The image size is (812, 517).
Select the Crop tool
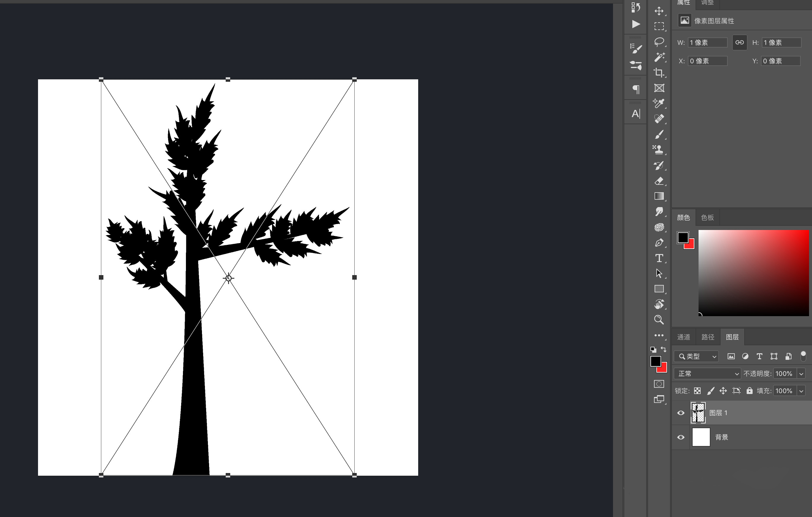[659, 72]
